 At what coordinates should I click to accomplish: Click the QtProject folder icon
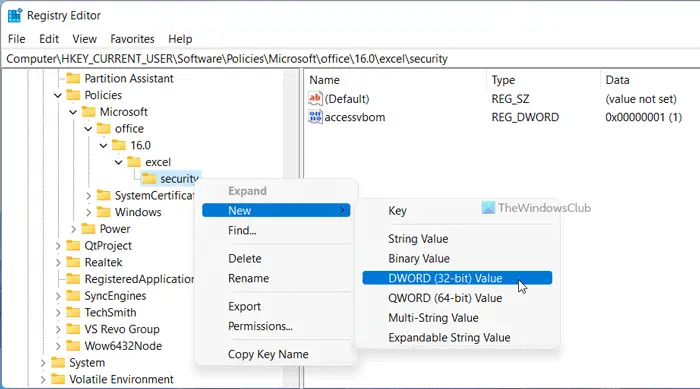73,246
